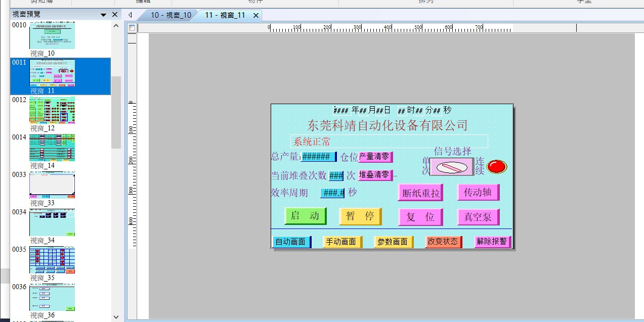Click the ruler origin icon at canvas corner
The image size is (644, 322).
pyautogui.click(x=132, y=28)
